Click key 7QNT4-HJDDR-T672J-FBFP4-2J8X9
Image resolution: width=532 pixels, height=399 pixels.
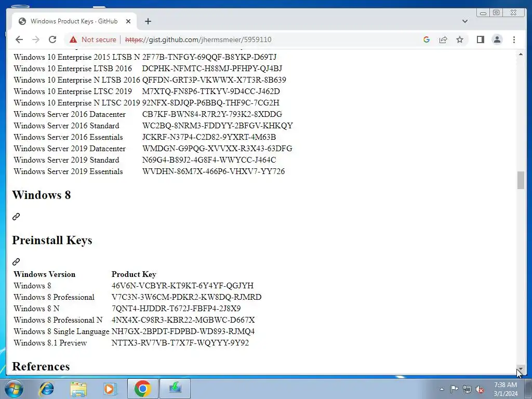(x=176, y=309)
